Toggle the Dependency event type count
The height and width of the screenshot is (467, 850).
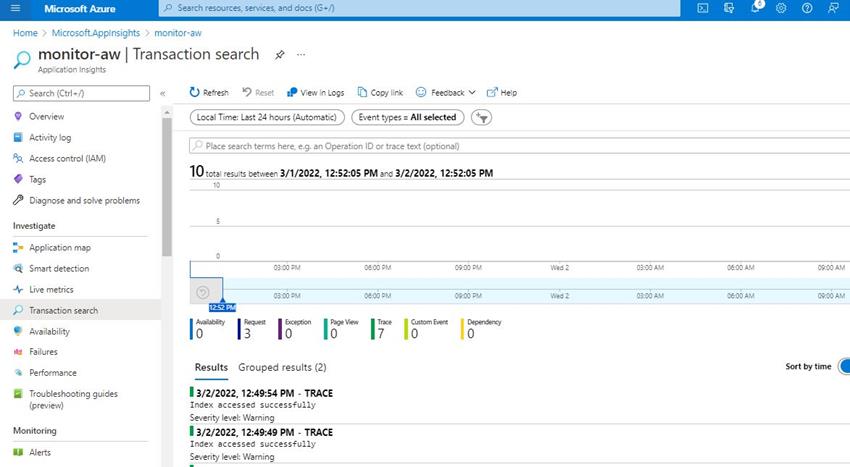482,329
